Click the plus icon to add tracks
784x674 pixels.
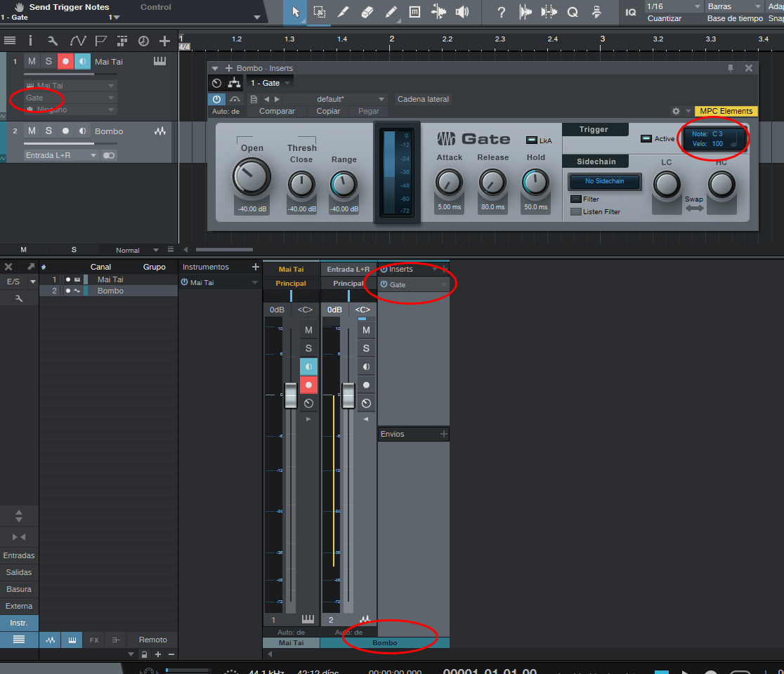click(x=164, y=41)
